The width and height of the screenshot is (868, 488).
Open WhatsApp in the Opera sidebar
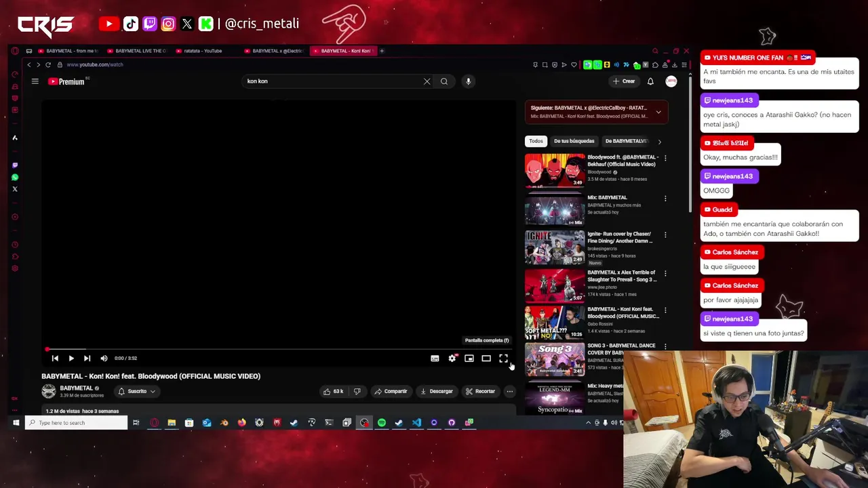coord(15,178)
